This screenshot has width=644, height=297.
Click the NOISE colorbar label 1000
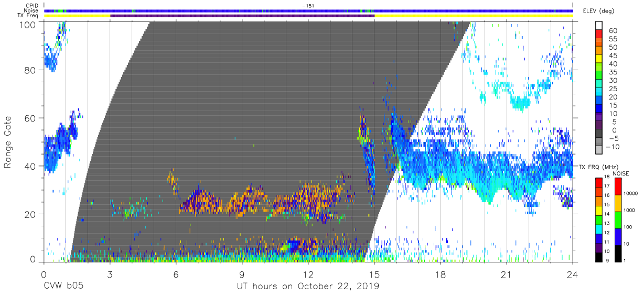629,211
